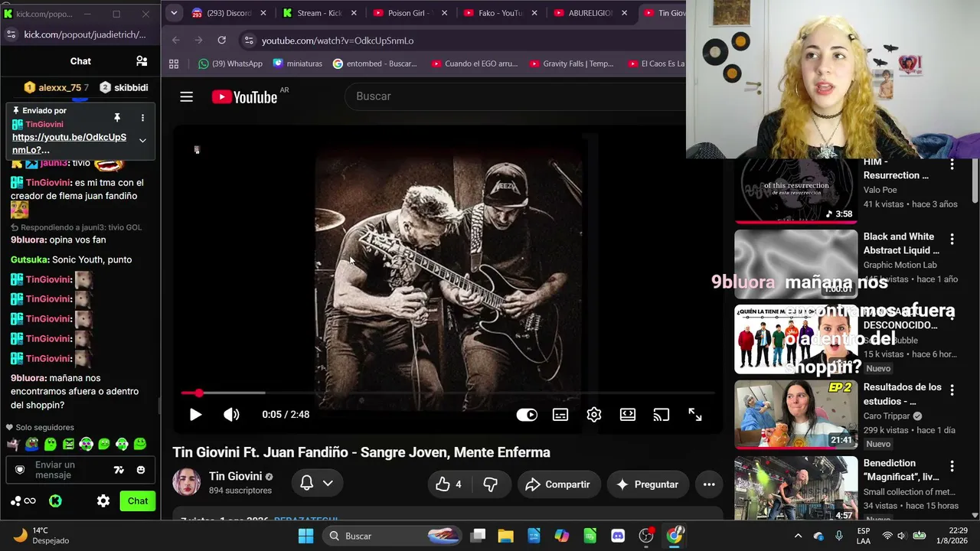Open the Tin Giovini channel name

click(x=235, y=476)
